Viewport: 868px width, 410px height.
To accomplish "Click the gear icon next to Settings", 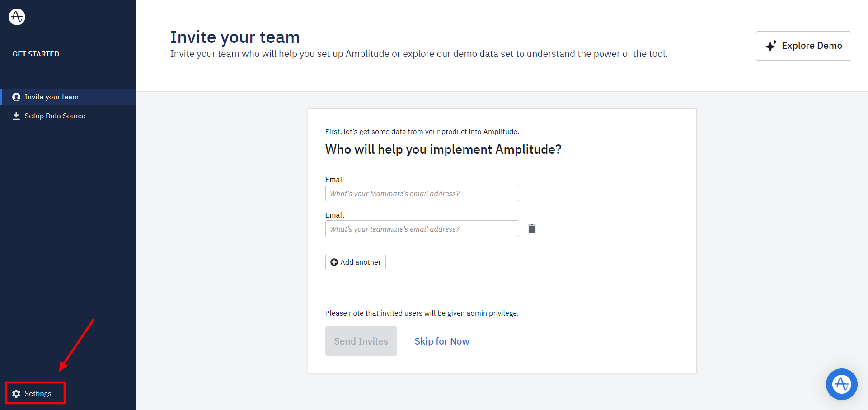I will click(x=16, y=394).
